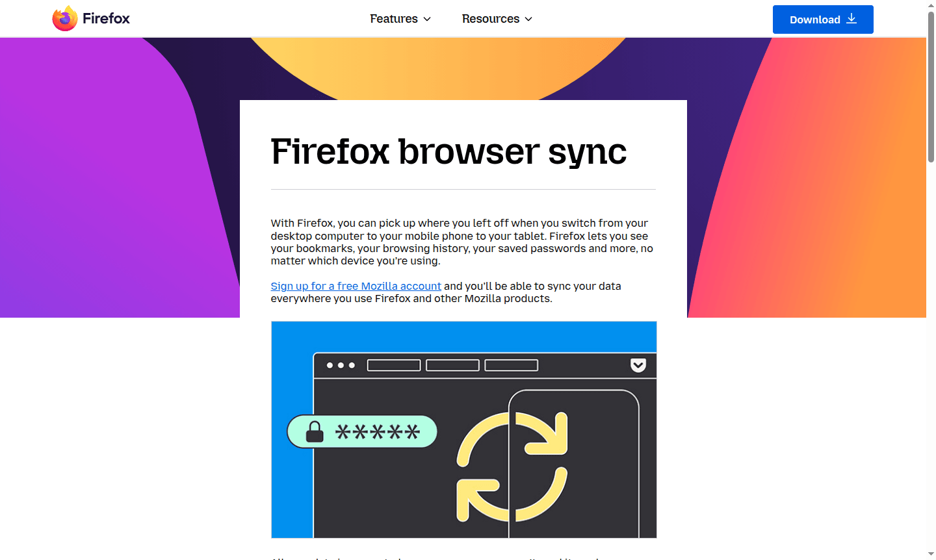Click the three dots in the illustrated browser toolbar
The image size is (936, 560).
(x=339, y=365)
